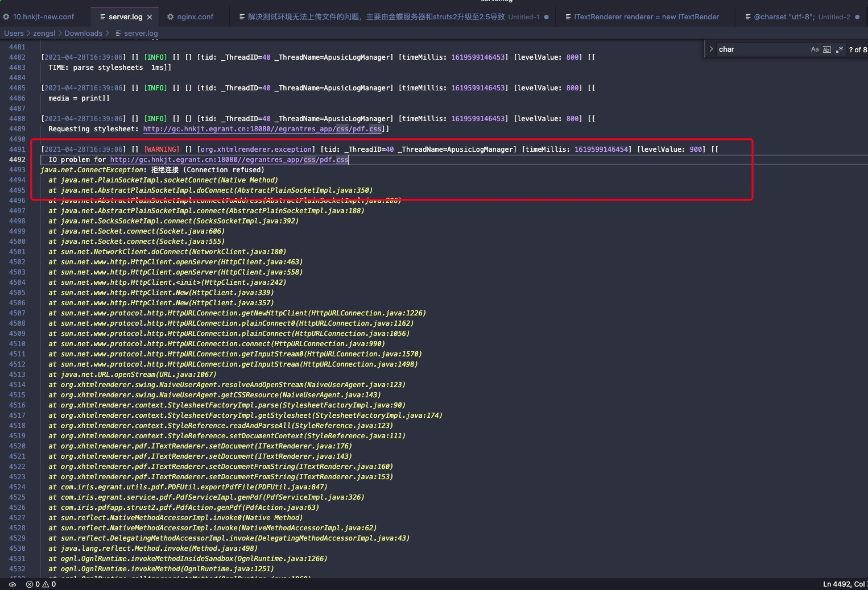Open the errors and warnings status indicator
The width and height of the screenshot is (868, 590).
pos(41,584)
